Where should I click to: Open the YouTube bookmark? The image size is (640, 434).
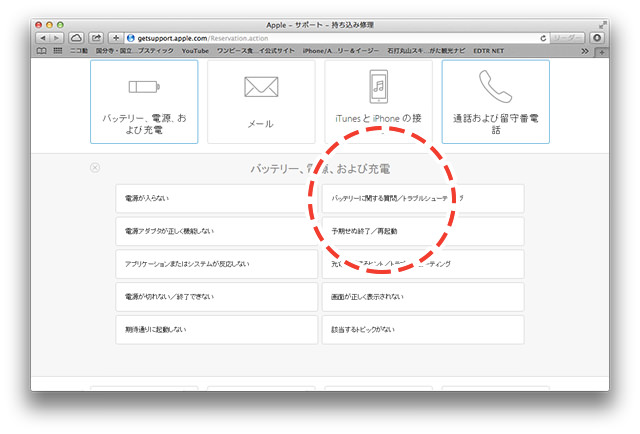click(x=195, y=51)
